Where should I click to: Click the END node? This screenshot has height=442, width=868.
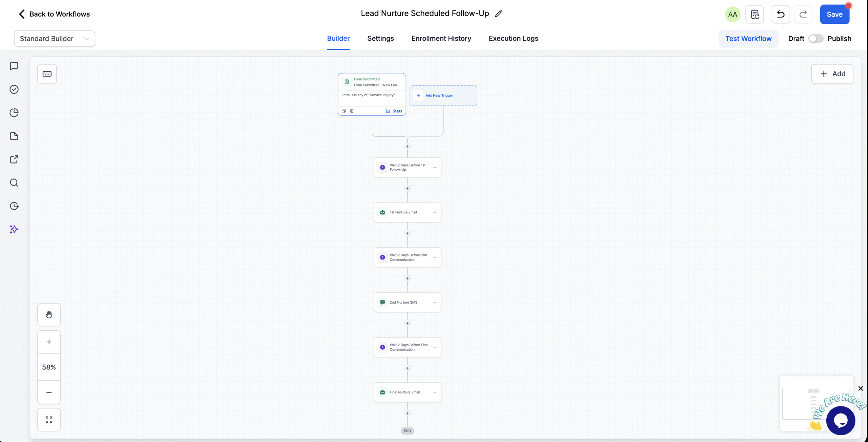point(408,431)
